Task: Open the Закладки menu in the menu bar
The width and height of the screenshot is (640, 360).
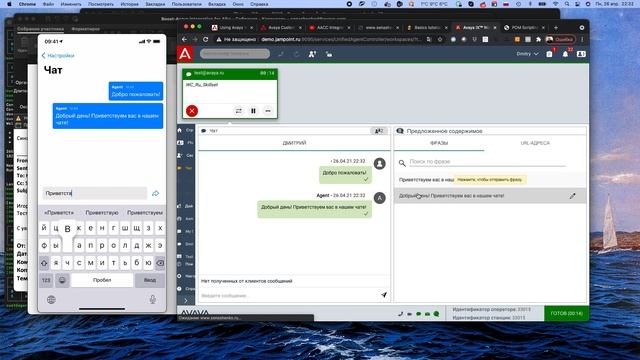Action: pyautogui.click(x=156, y=4)
